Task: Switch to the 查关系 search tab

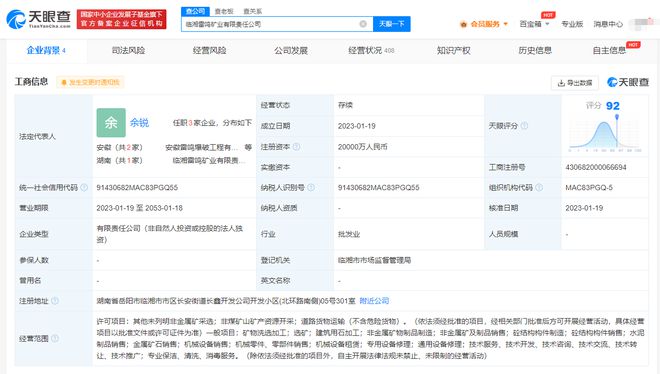Action: pos(253,11)
